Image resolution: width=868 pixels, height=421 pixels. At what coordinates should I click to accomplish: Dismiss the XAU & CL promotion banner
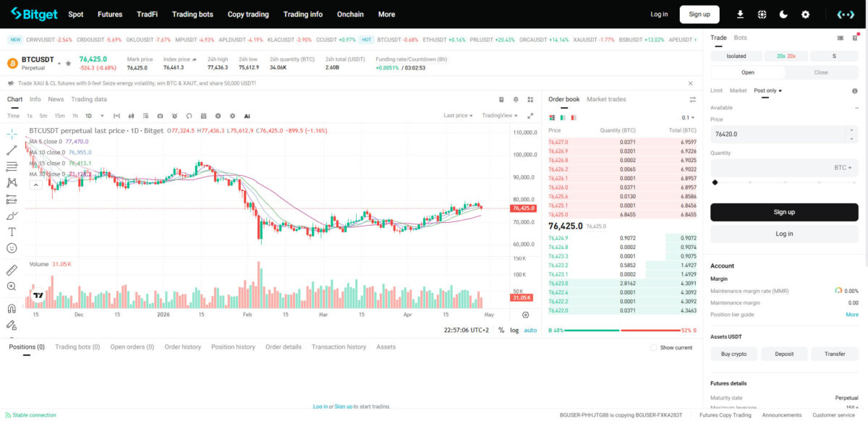tap(690, 83)
